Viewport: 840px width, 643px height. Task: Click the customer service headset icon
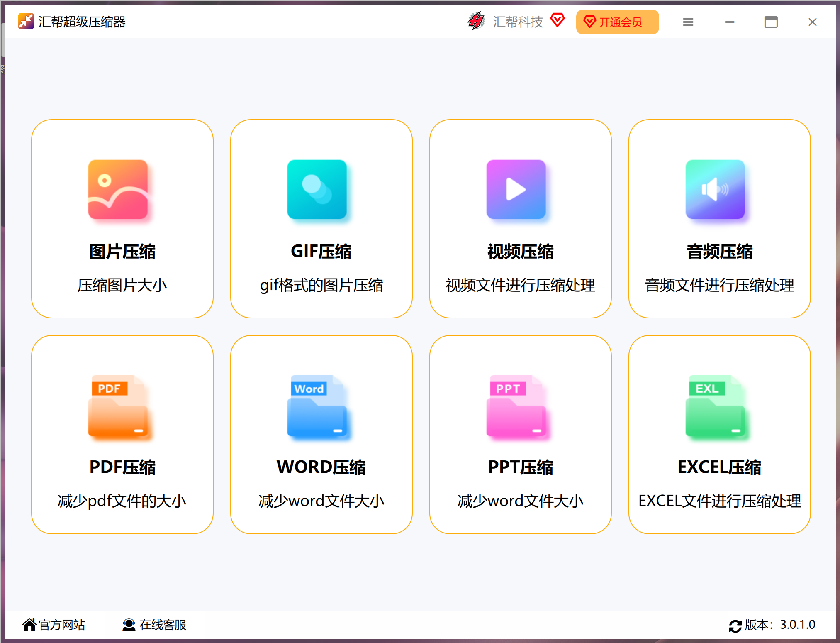[129, 625]
